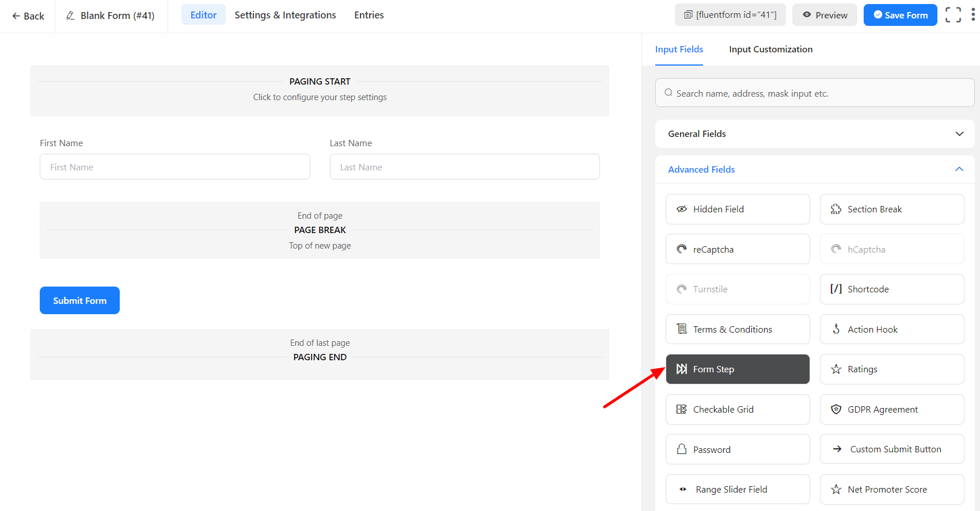Open the three-dot more options menu

click(973, 15)
